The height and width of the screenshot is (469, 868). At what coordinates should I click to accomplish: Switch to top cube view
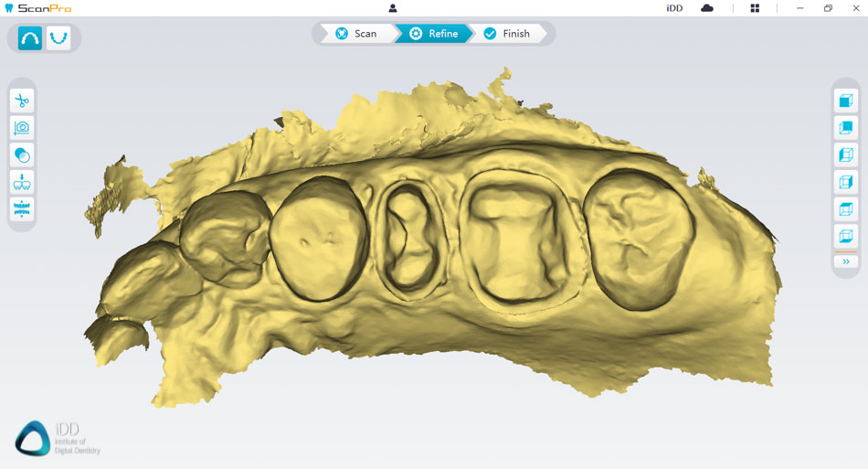[x=845, y=209]
